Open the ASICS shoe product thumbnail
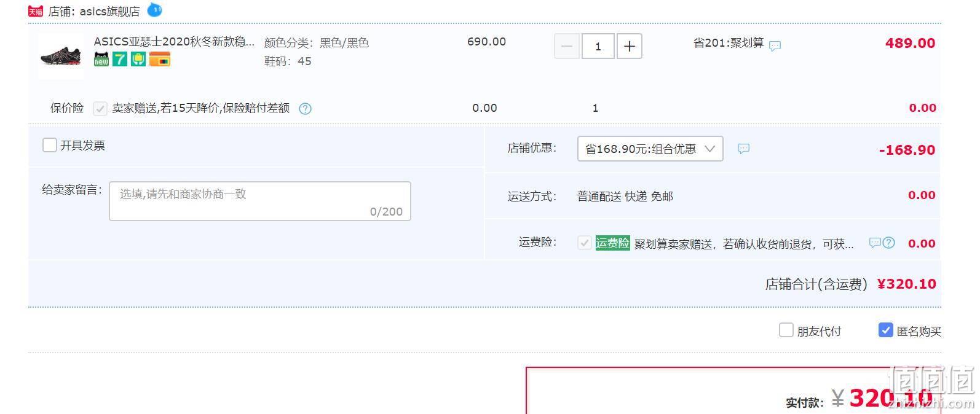This screenshot has width=980, height=414. 60,56
